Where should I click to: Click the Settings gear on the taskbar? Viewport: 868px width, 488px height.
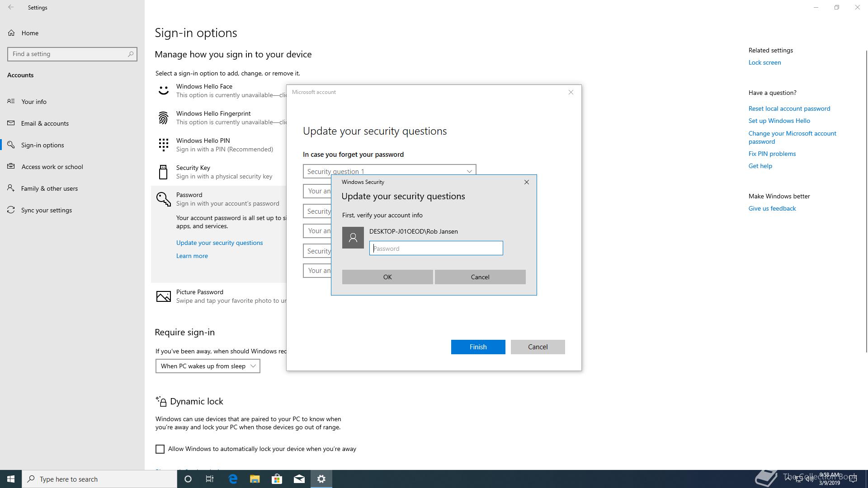click(321, 479)
